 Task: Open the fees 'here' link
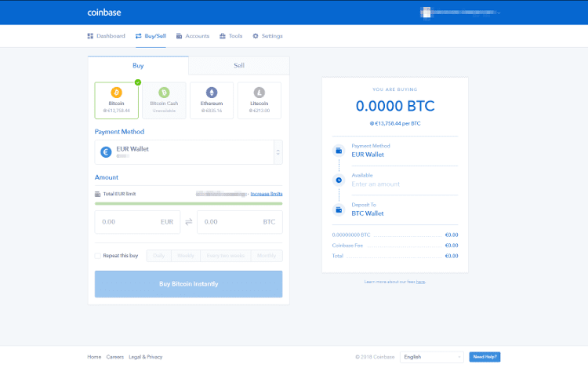[420, 282]
